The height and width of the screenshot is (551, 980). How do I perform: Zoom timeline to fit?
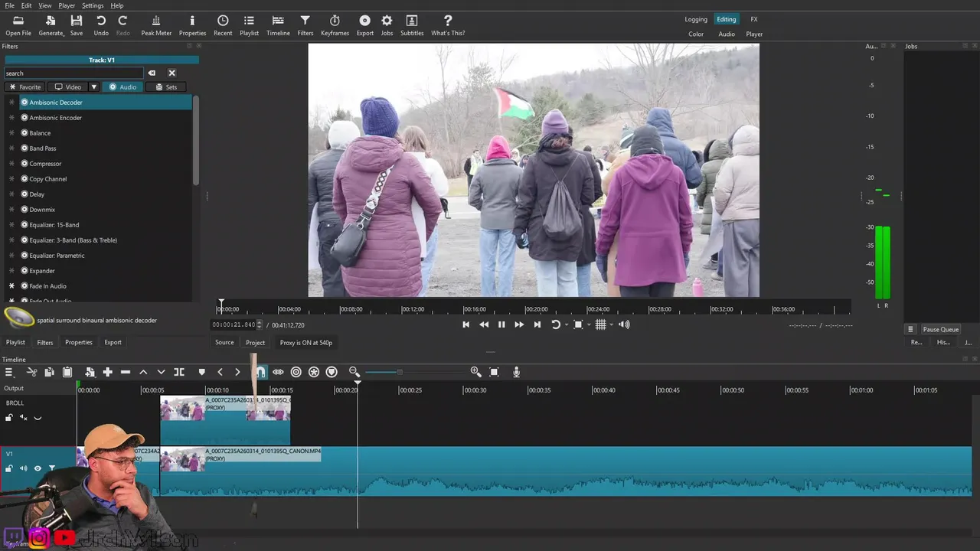point(494,372)
